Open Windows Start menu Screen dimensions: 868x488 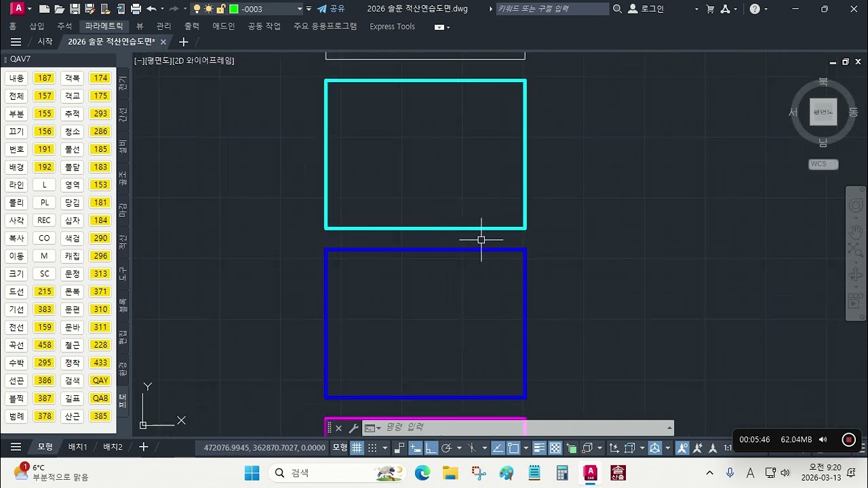tap(252, 472)
